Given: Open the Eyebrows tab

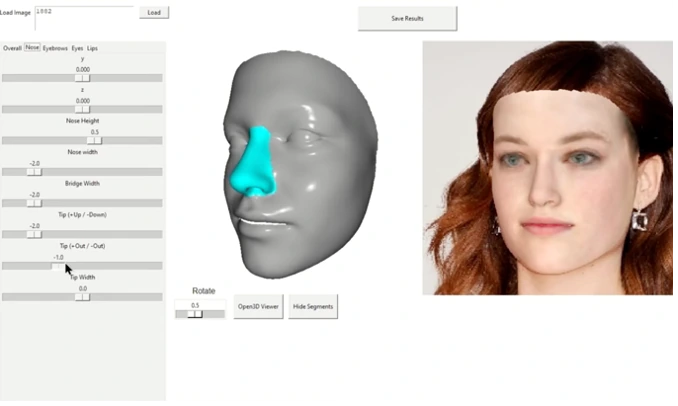Looking at the screenshot, I should click(55, 48).
